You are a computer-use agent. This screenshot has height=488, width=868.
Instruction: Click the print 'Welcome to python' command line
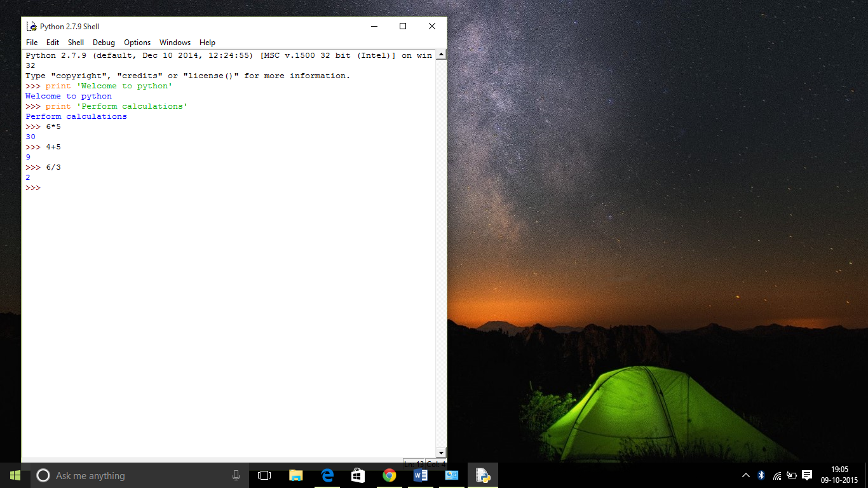99,86
